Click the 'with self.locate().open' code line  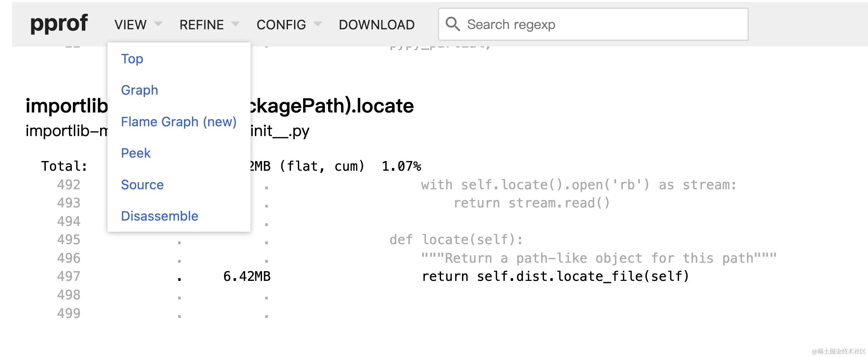[x=579, y=185]
